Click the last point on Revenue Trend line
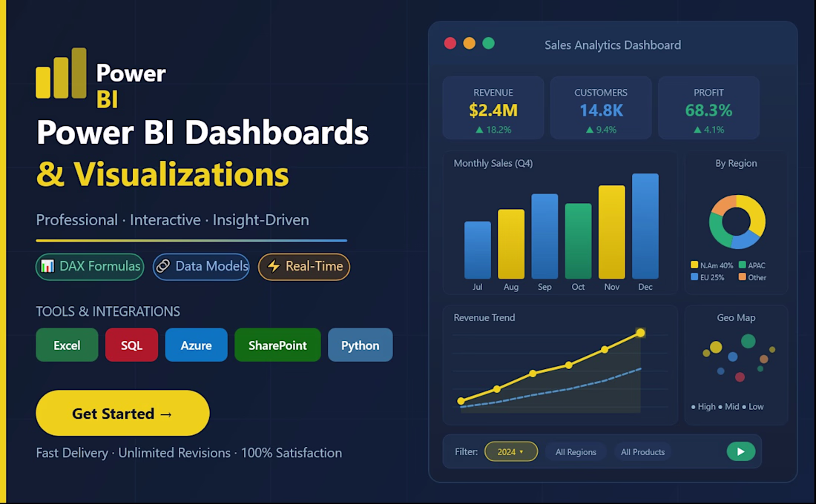This screenshot has height=504, width=816. [641, 333]
